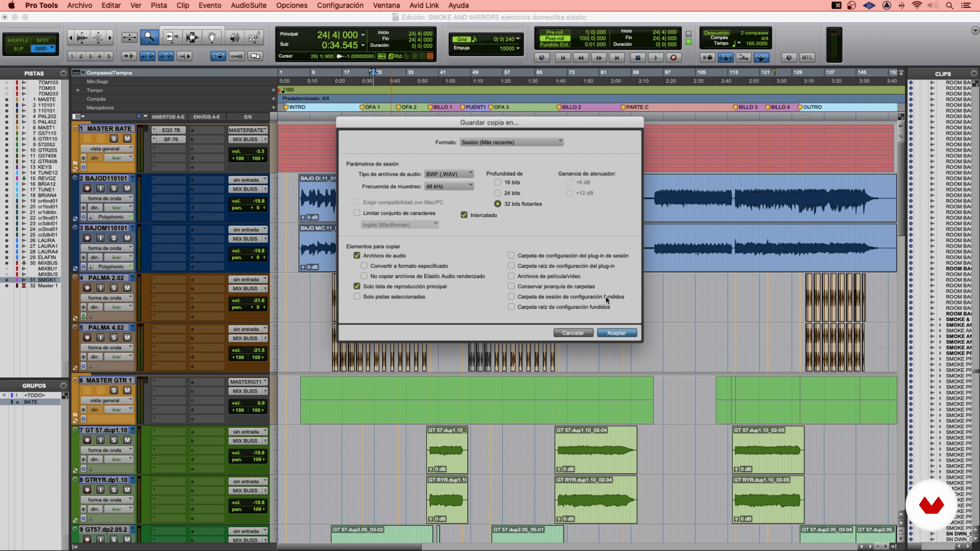Image resolution: width=980 pixels, height=551 pixels.
Task: Open BAJOD110101 Polyphonic elastic audio selector
Action: 111,217
